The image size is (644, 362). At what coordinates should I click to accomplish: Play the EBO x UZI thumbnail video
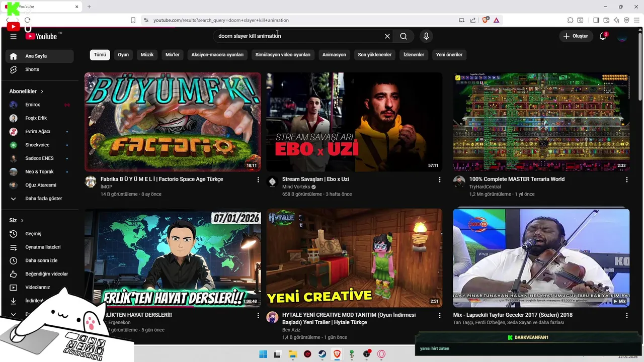coord(354,122)
